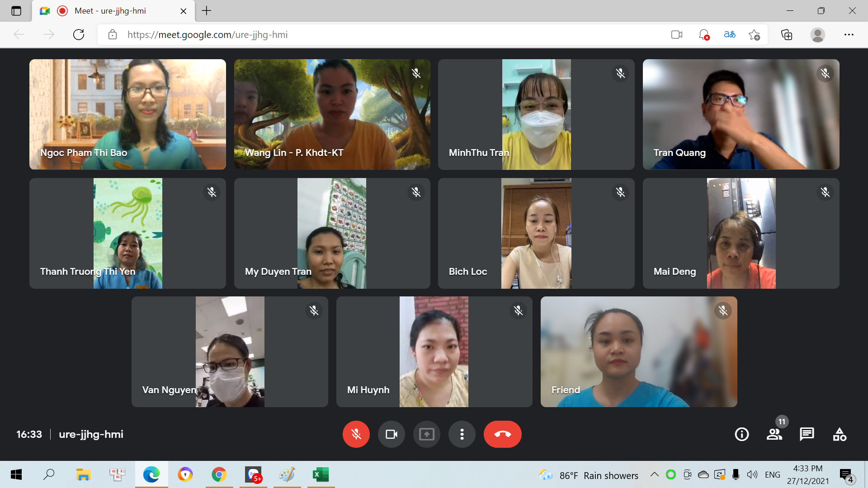868x488 pixels.
Task: Turn off the camera in Meet
Action: 391,434
